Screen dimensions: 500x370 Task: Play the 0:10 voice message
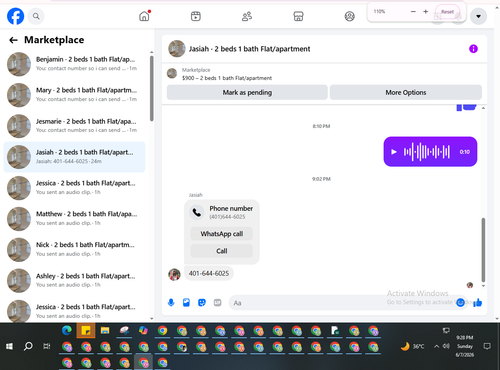click(394, 152)
